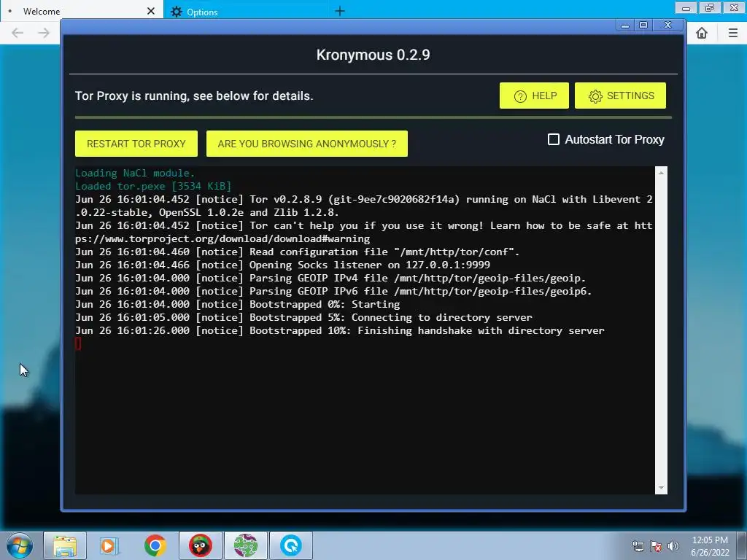Click 'Opening Socks listener on 127.0.0.1:9999' line
Image resolution: width=747 pixels, height=560 pixels.
[x=282, y=265]
